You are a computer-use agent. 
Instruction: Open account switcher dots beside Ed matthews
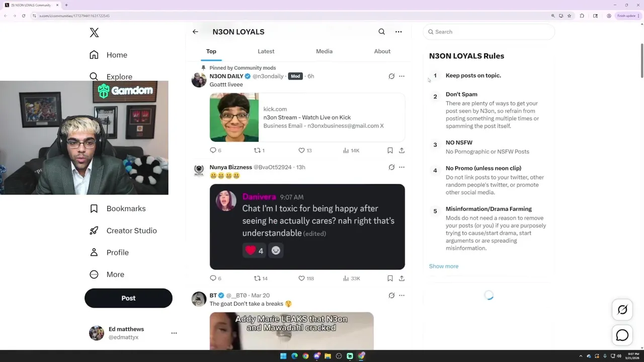click(174, 333)
